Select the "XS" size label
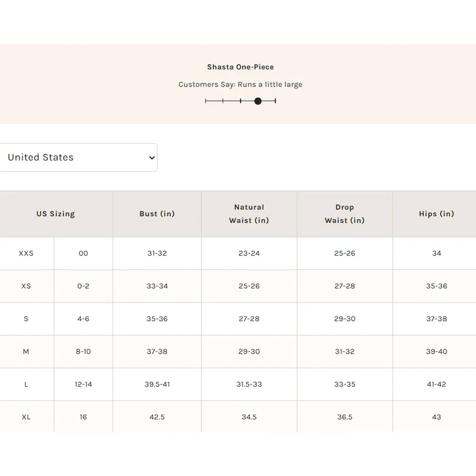 click(26, 286)
